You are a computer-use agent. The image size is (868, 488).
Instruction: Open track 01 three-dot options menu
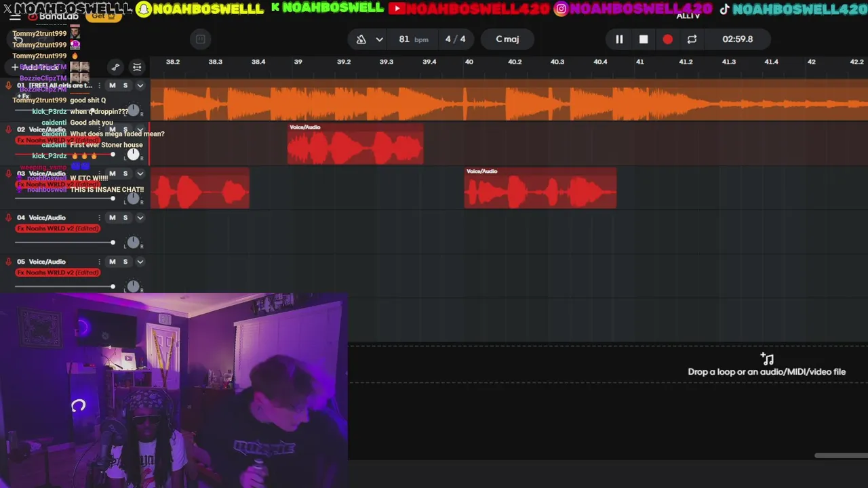[x=99, y=85]
